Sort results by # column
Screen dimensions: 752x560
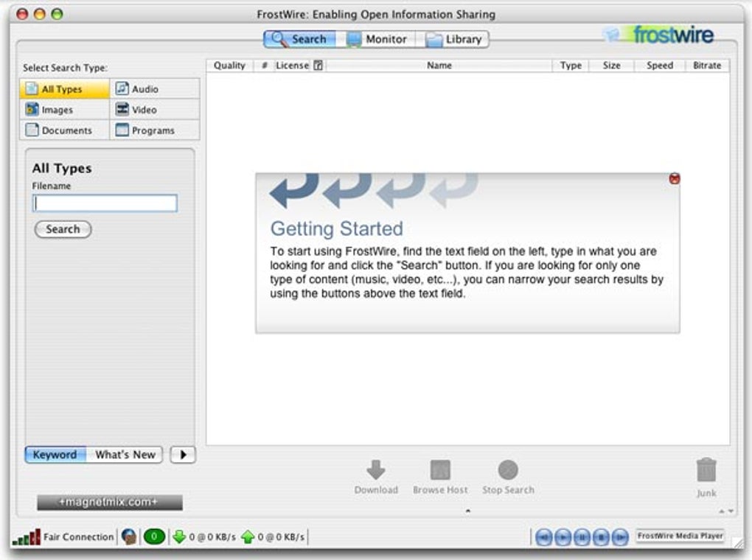coord(264,66)
